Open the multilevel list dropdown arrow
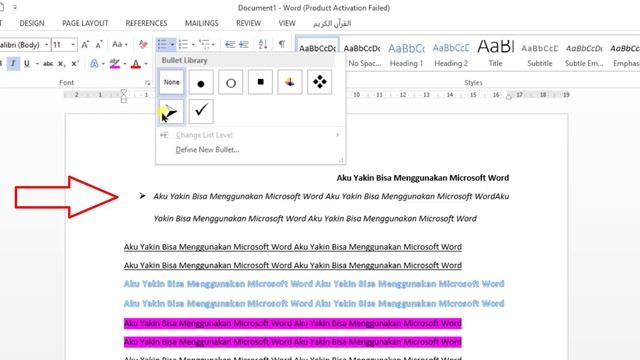The image size is (640, 360). 213,44
